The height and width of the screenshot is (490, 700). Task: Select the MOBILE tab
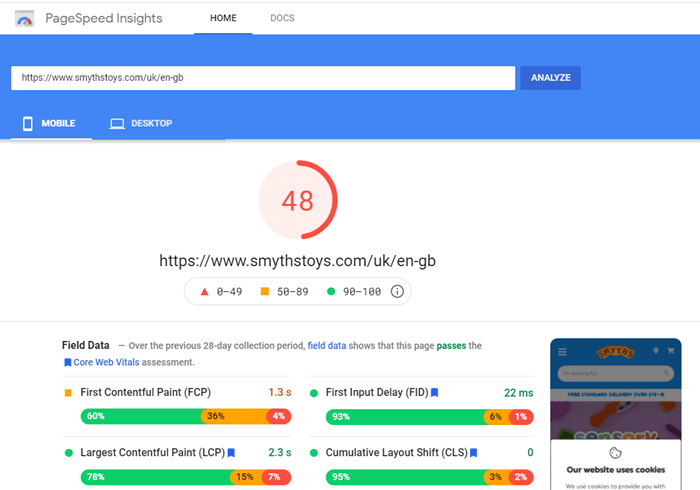pyautogui.click(x=51, y=124)
